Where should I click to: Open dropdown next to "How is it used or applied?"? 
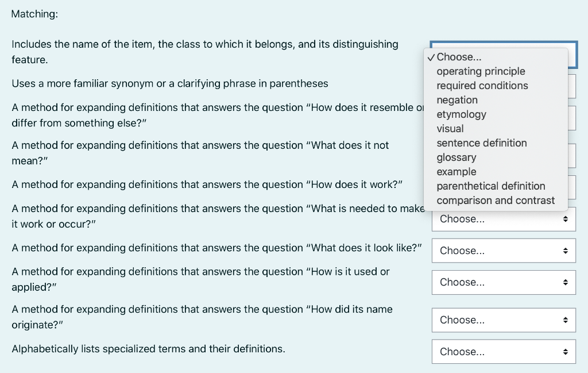pyautogui.click(x=504, y=282)
